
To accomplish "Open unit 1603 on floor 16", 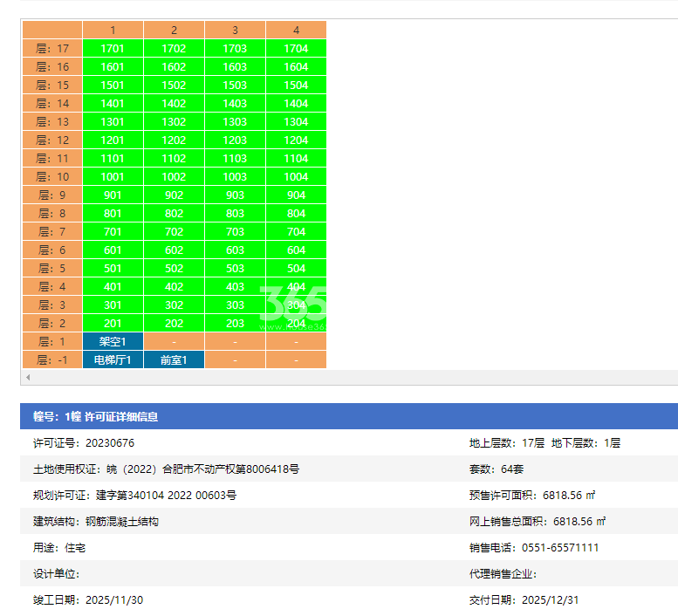I will point(236,66).
